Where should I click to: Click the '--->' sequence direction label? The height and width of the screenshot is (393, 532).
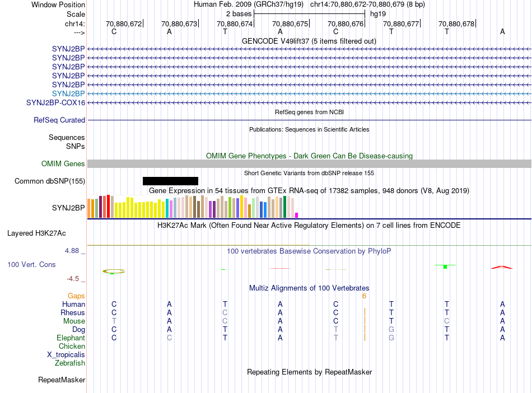coord(80,32)
